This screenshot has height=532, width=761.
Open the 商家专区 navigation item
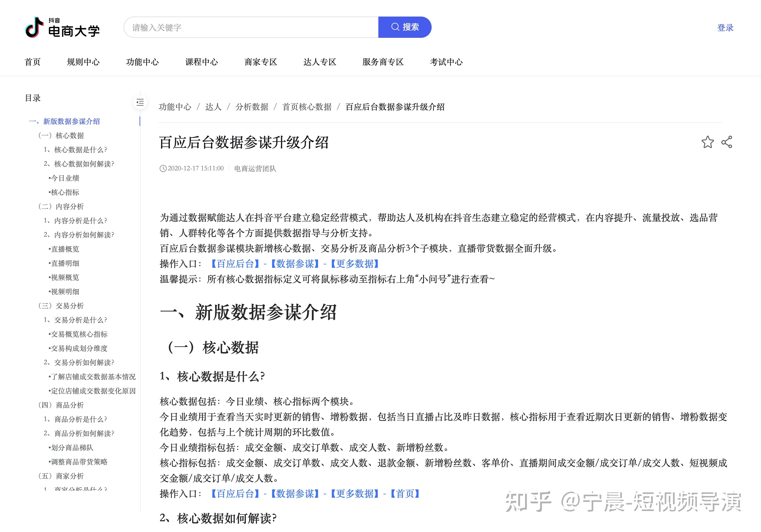(261, 61)
